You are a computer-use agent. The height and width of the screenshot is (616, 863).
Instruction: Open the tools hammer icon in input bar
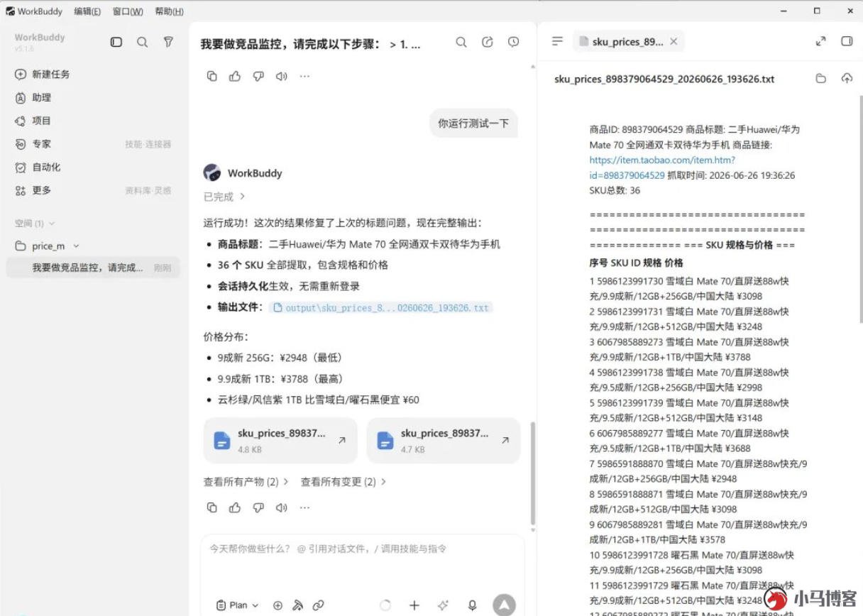click(298, 605)
